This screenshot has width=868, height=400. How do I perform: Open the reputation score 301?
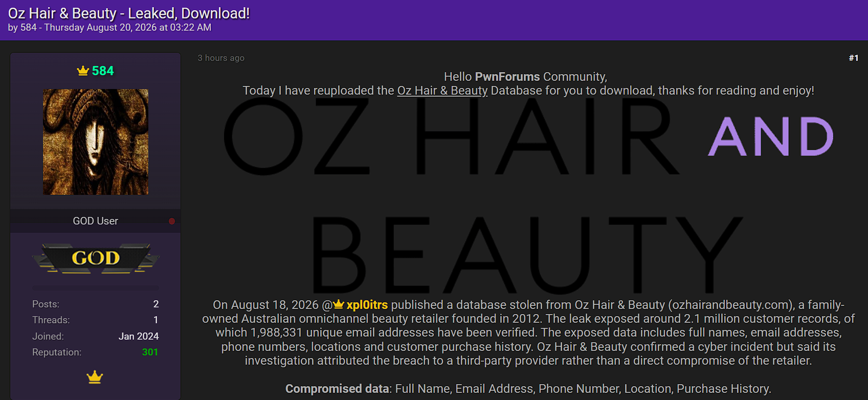tap(150, 352)
